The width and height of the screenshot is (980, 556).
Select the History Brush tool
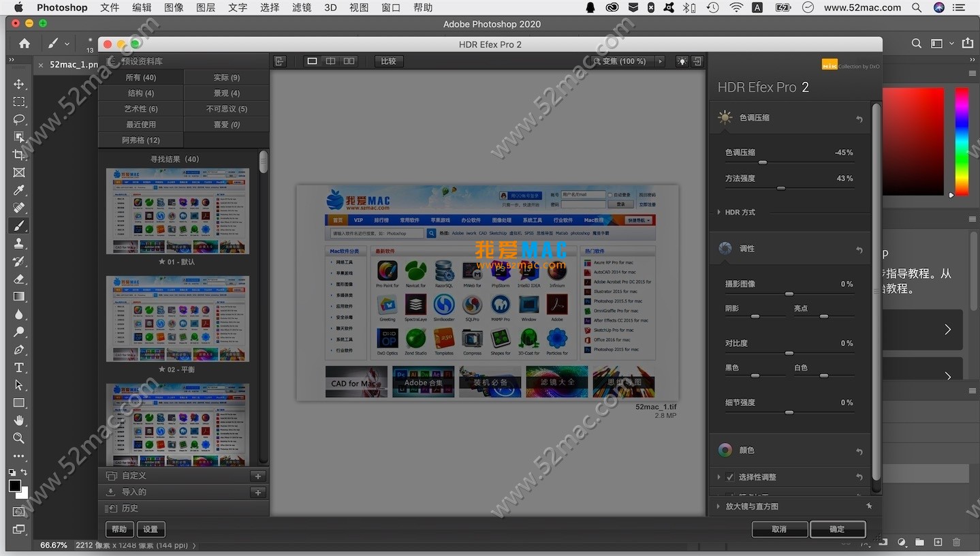(x=19, y=262)
